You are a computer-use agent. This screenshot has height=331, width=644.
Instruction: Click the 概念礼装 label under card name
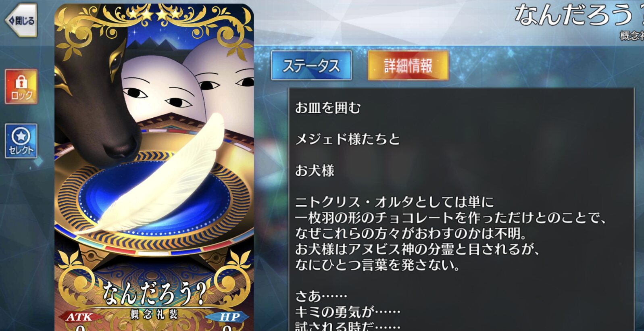pyautogui.click(x=154, y=314)
